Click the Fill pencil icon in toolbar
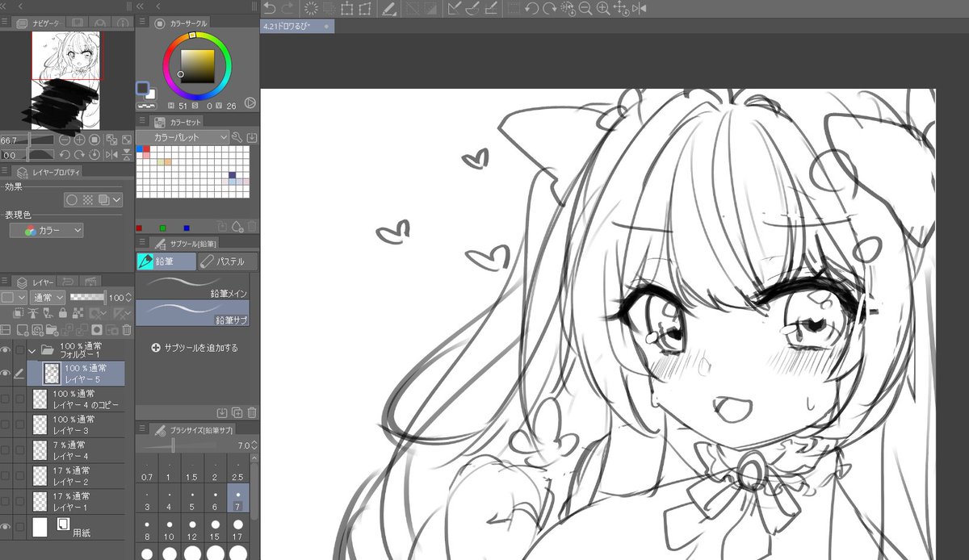 (388, 8)
